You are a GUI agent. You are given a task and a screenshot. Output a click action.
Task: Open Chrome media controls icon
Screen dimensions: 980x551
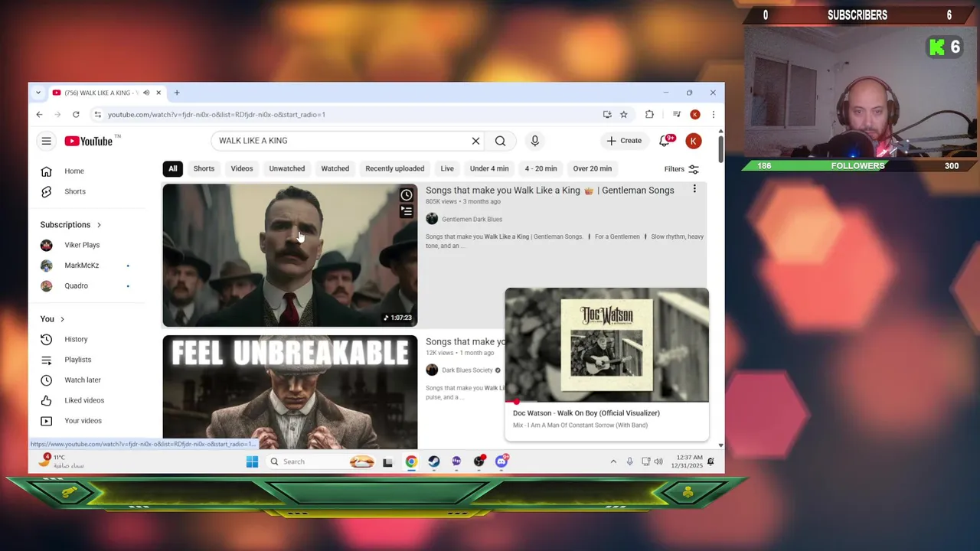point(676,115)
